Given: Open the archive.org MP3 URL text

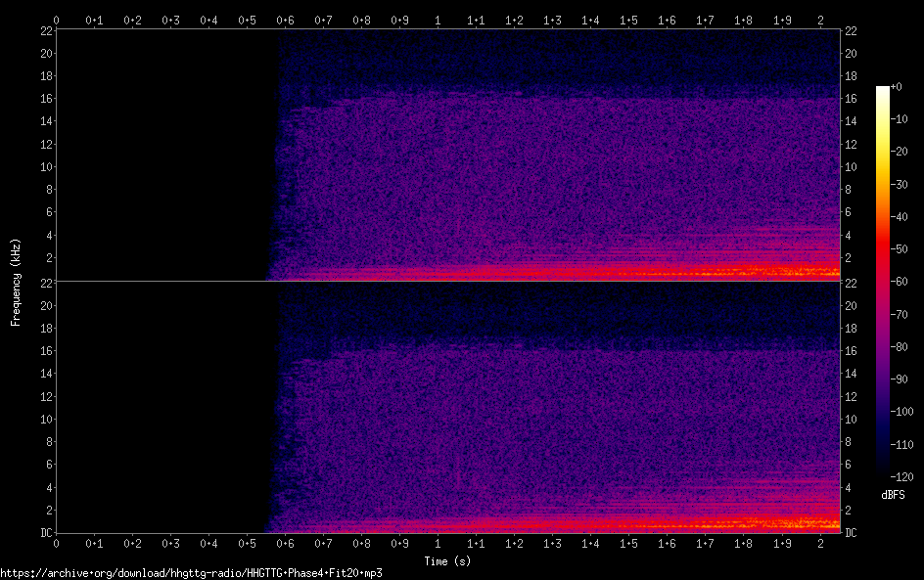Looking at the screenshot, I should [x=191, y=573].
